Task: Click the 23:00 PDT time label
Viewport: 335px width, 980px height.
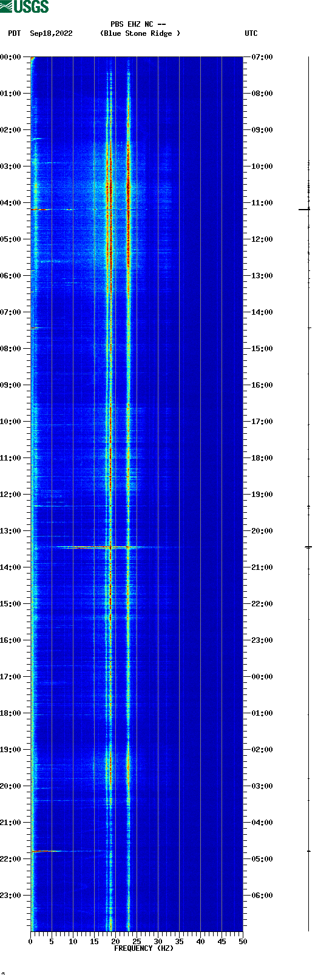Action: coord(11,896)
